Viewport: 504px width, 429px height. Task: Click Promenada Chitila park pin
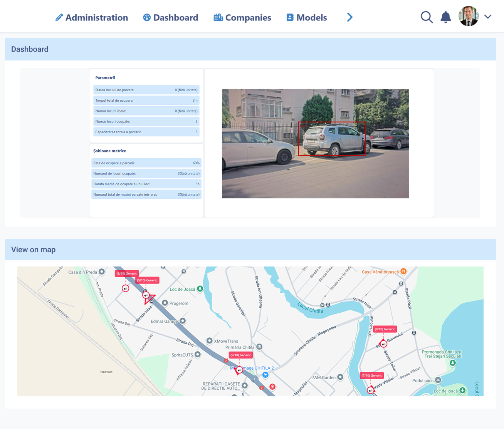tap(453, 363)
